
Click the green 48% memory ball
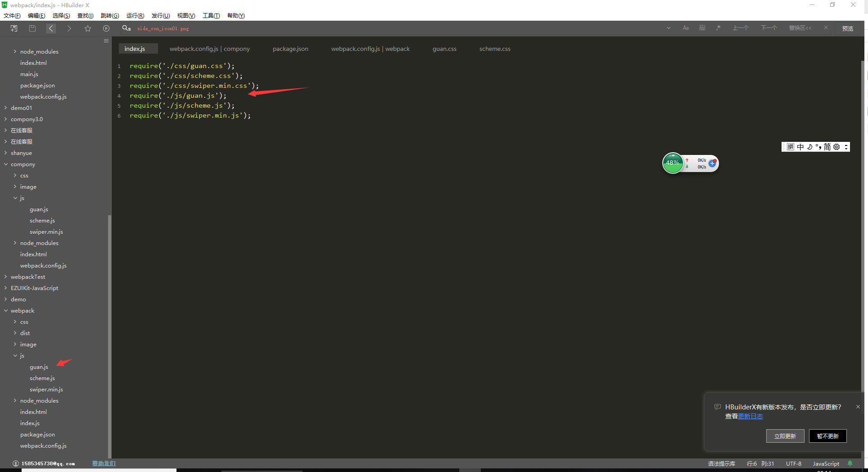(673, 163)
